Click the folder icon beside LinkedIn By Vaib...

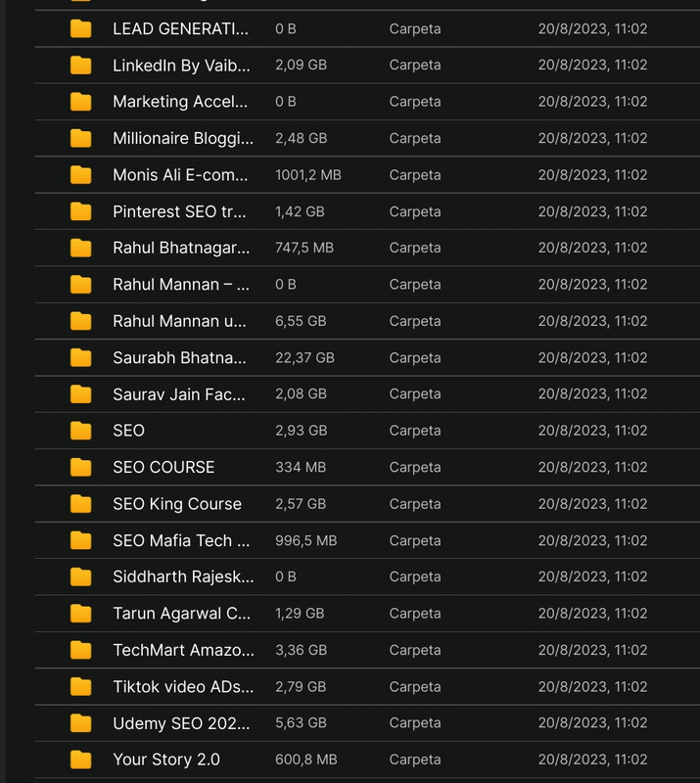pyautogui.click(x=80, y=65)
